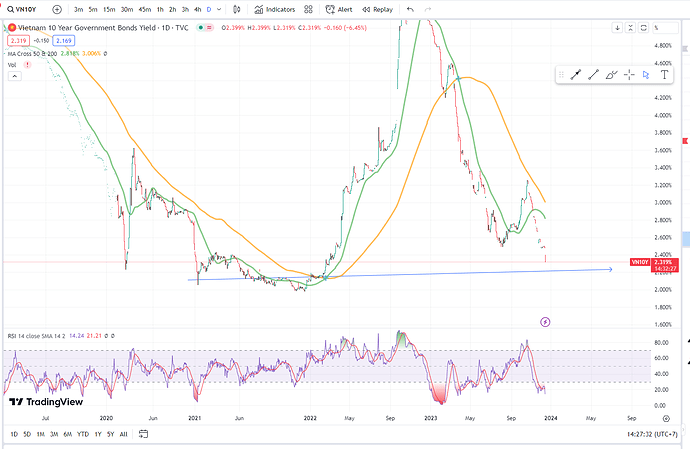Screen dimensions: 690x449
Task: Set date range to 3M
Action: [54, 434]
